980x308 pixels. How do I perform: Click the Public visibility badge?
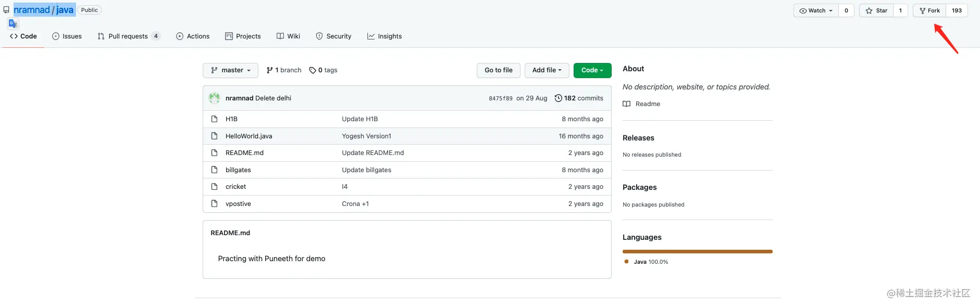click(x=89, y=10)
